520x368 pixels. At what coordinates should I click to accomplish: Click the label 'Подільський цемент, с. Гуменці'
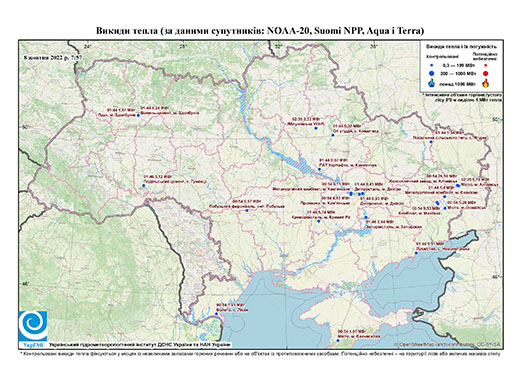(x=175, y=181)
